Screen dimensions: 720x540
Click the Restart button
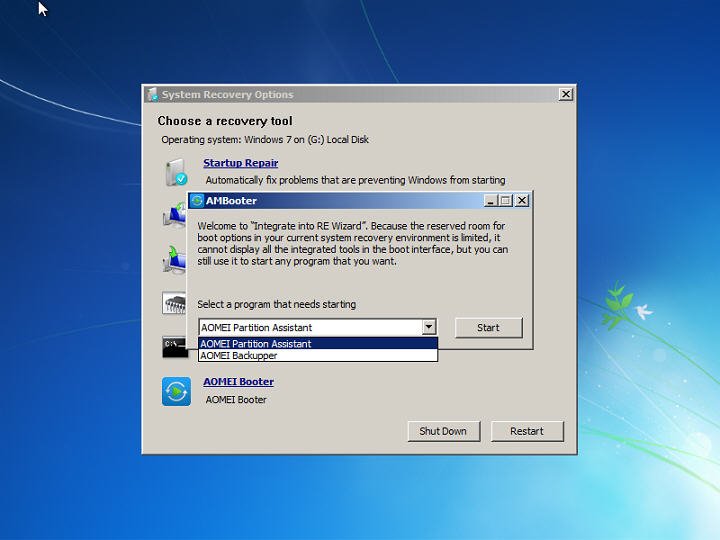click(x=527, y=432)
